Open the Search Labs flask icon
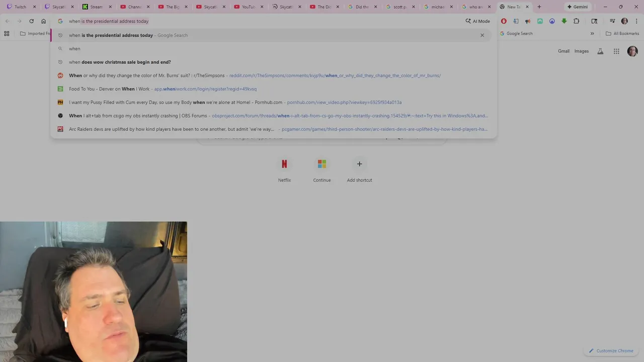 [600, 51]
